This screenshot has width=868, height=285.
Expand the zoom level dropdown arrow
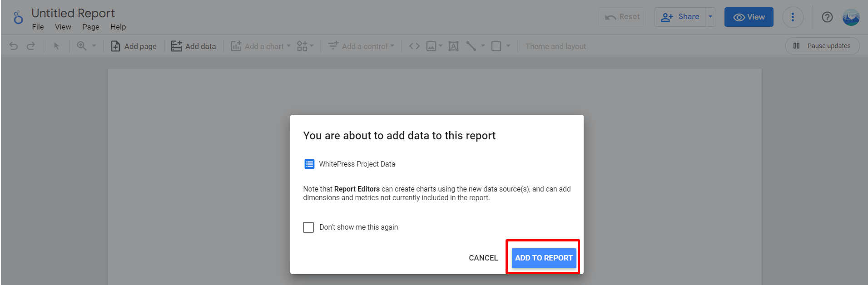(x=94, y=46)
